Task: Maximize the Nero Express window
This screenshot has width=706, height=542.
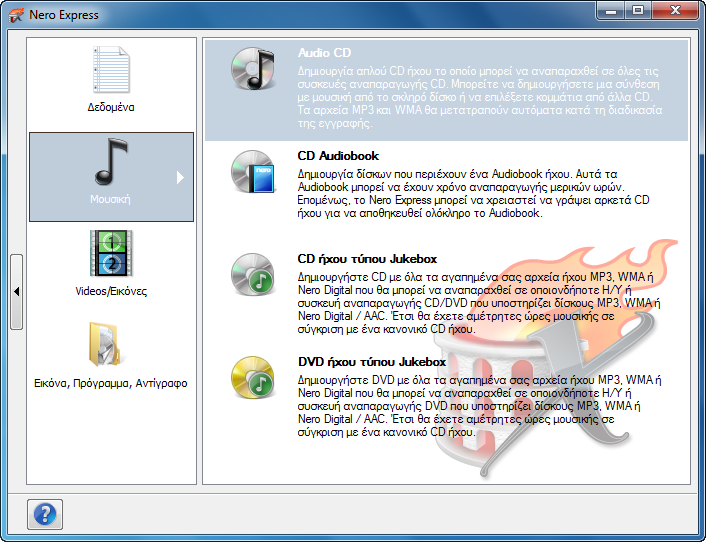Action: pos(638,10)
